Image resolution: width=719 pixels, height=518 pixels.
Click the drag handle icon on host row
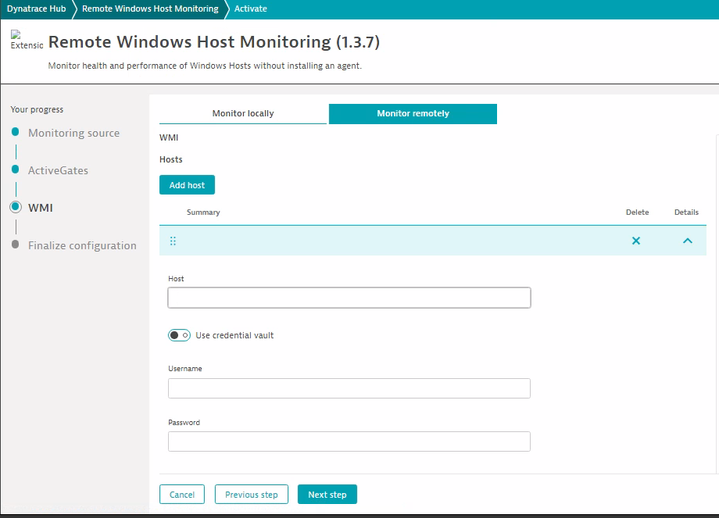pyautogui.click(x=173, y=241)
